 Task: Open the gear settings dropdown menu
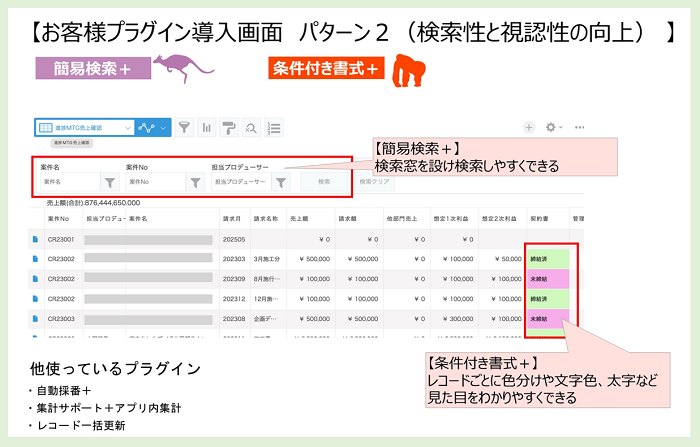point(553,128)
